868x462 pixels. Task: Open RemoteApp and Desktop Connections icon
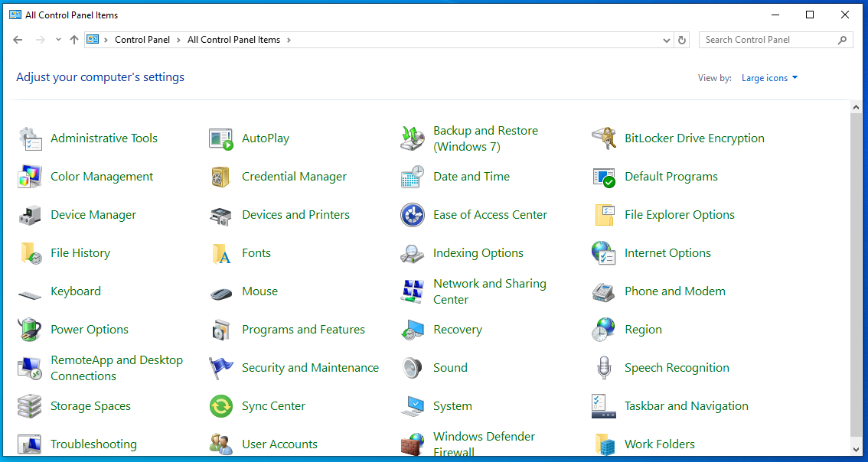pos(30,367)
